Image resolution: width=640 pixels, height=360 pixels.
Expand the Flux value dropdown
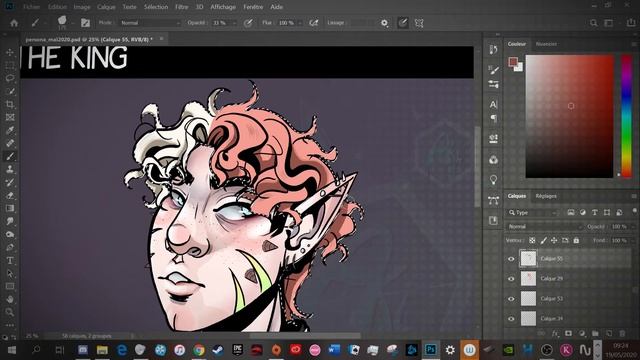tap(300, 23)
